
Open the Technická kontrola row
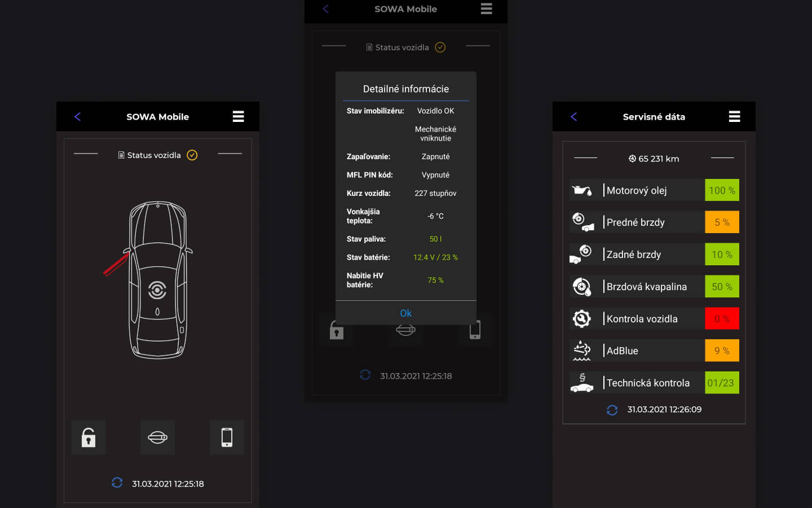(x=654, y=383)
